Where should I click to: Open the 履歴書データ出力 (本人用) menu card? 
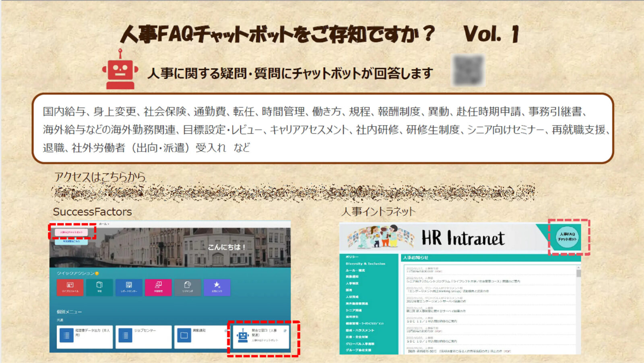pyautogui.click(x=85, y=337)
